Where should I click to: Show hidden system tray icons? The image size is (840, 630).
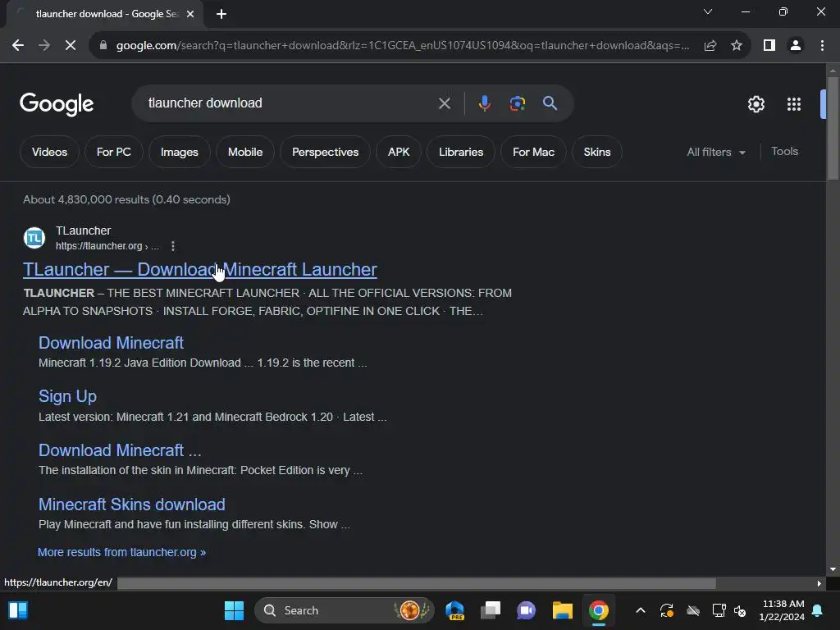point(640,610)
